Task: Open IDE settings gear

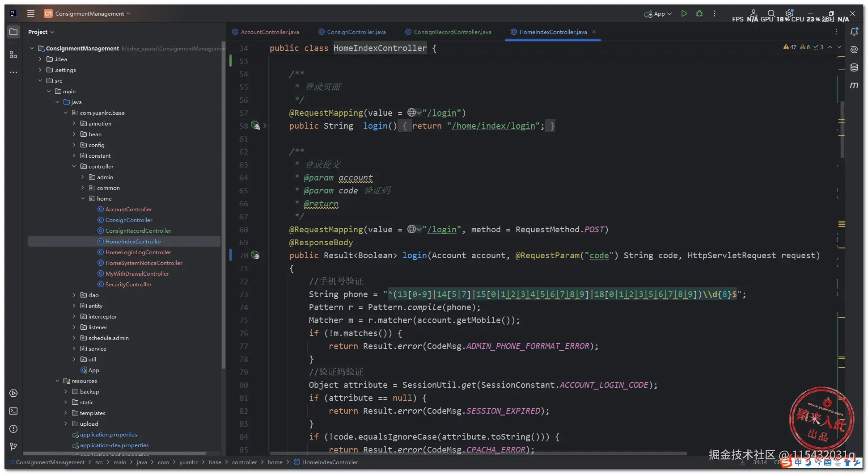Action: click(789, 13)
